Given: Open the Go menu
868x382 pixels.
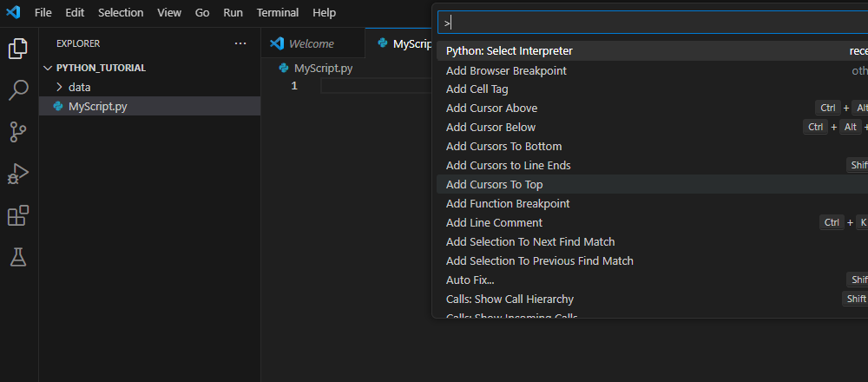Looking at the screenshot, I should click(x=202, y=12).
